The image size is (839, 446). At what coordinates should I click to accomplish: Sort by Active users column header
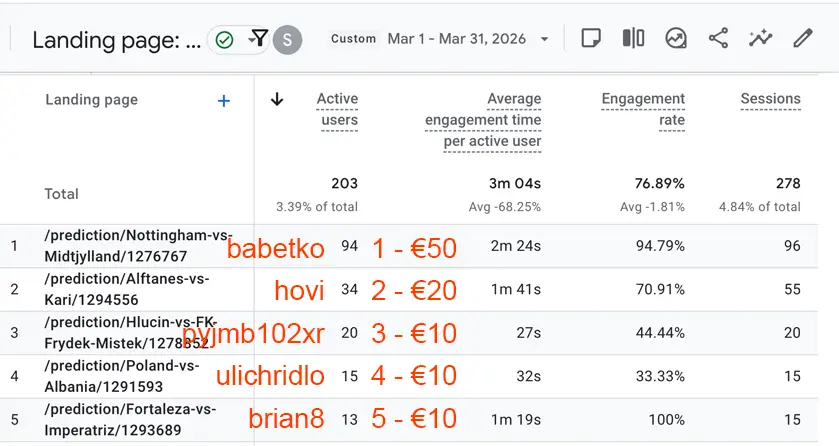pyautogui.click(x=337, y=109)
